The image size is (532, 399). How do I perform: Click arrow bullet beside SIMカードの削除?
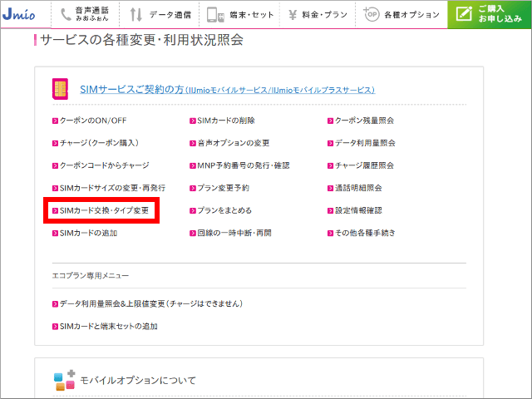point(193,121)
